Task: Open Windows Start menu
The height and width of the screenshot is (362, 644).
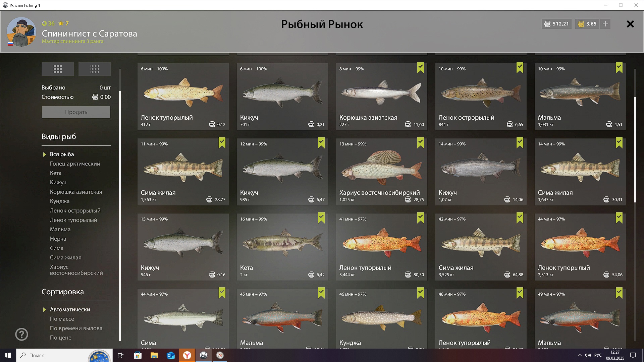Action: [8, 355]
